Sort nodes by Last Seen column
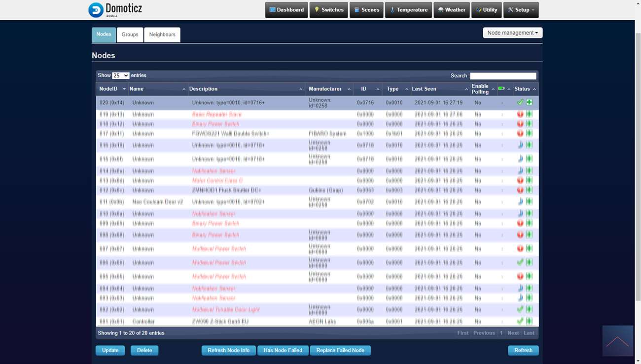 [x=439, y=89]
